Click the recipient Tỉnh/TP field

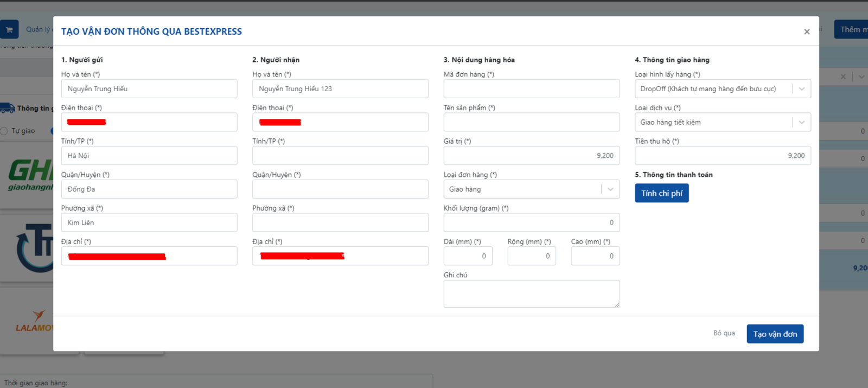click(x=340, y=156)
